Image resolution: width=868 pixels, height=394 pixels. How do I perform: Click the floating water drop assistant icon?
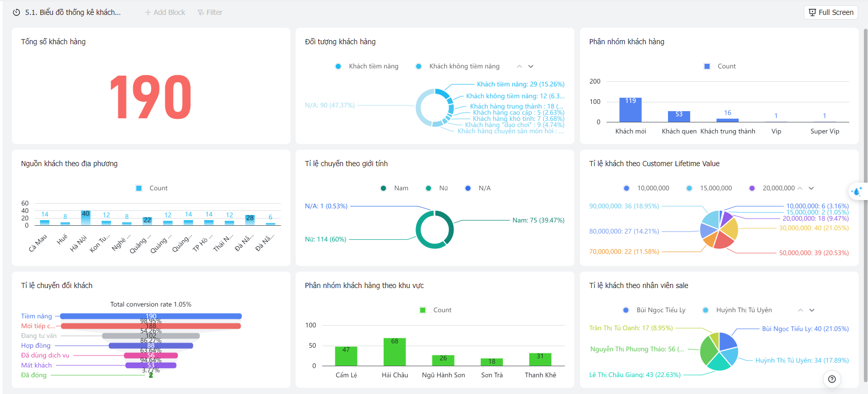click(x=857, y=191)
